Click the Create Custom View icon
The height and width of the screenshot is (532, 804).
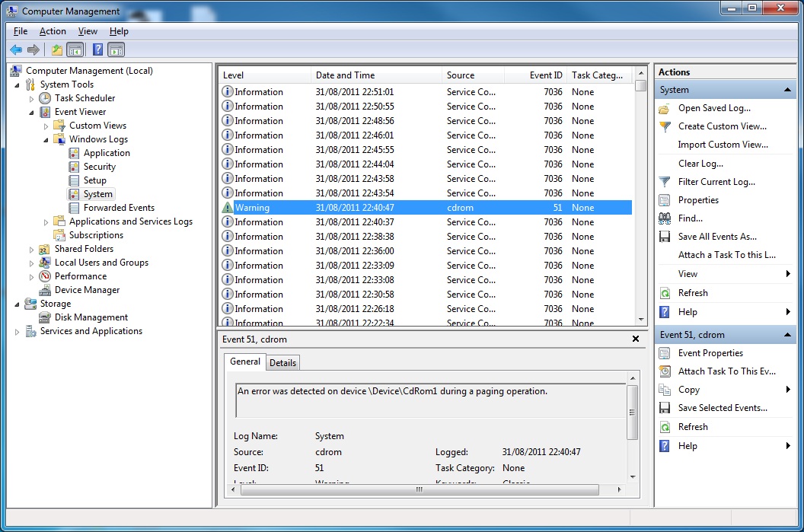[x=666, y=126]
